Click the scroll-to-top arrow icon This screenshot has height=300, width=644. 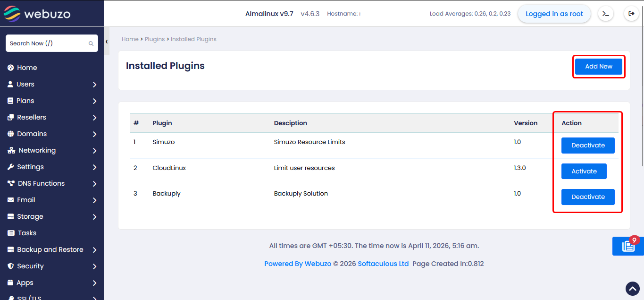[632, 289]
